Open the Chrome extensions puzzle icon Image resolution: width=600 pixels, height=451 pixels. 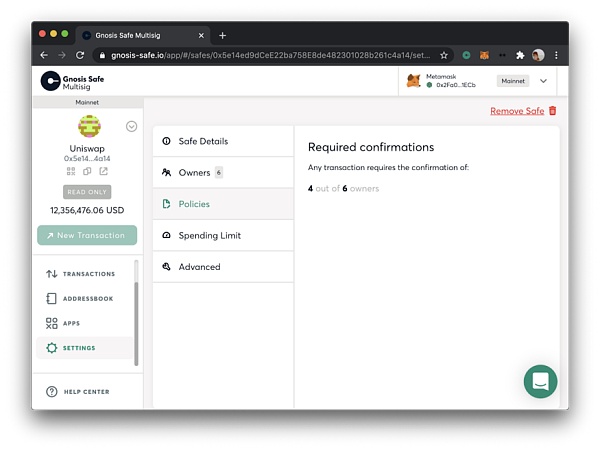519,55
